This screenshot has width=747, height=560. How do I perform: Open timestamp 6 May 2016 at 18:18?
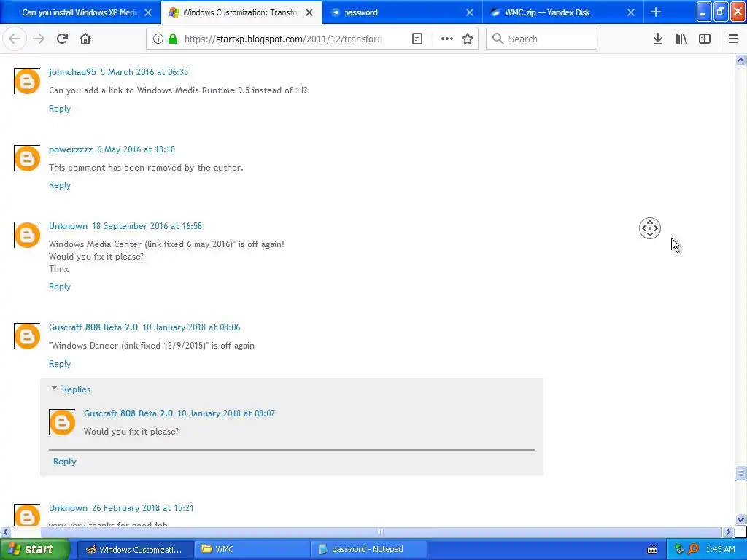[x=136, y=149]
